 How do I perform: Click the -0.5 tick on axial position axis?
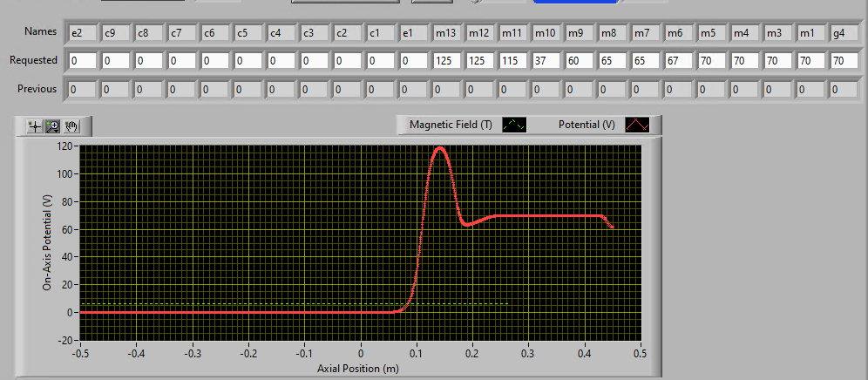pos(80,353)
